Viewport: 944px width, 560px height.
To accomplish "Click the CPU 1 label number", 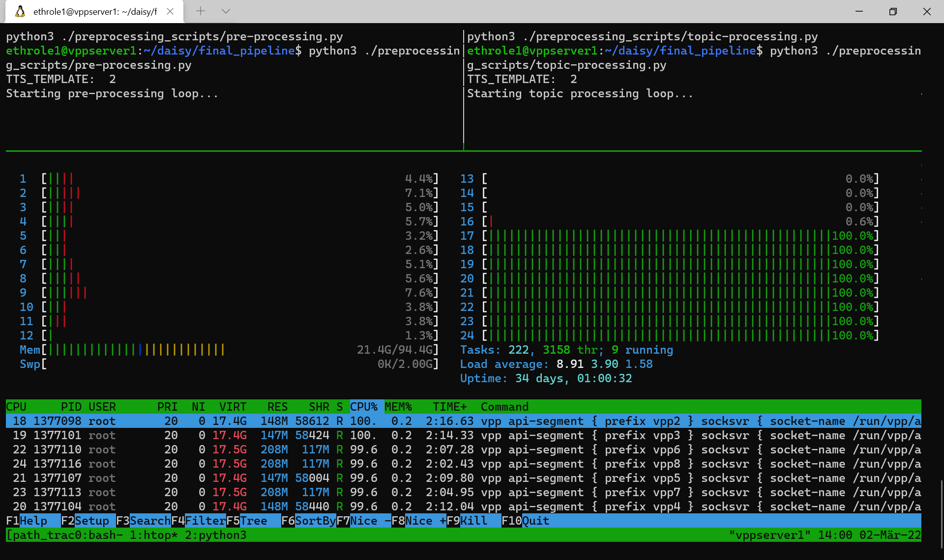I will click(x=23, y=179).
